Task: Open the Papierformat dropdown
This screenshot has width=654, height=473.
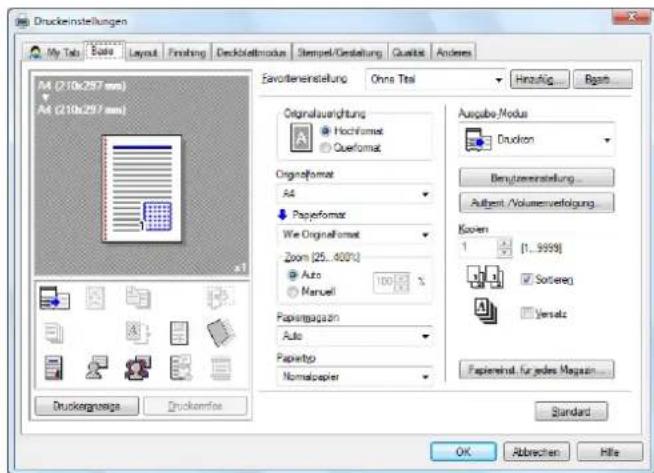Action: pyautogui.click(x=355, y=234)
